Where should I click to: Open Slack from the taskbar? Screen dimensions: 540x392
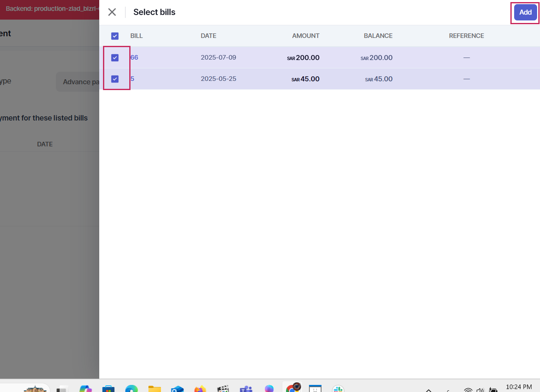338,389
